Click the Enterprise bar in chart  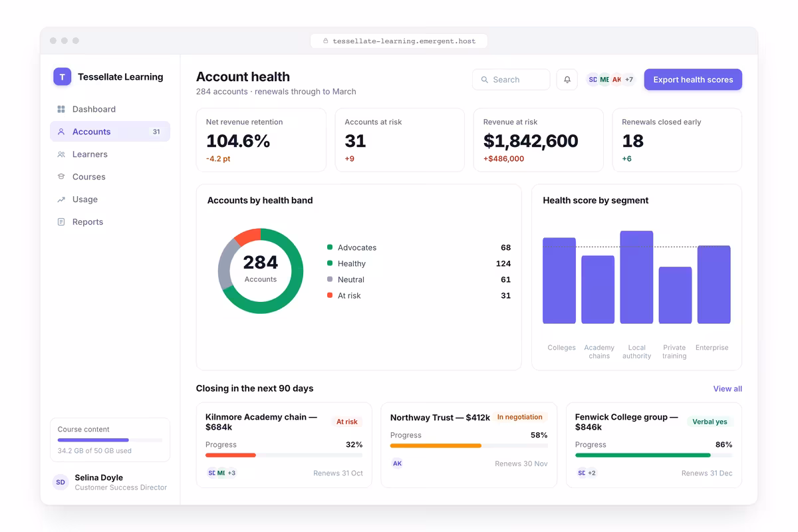(714, 285)
